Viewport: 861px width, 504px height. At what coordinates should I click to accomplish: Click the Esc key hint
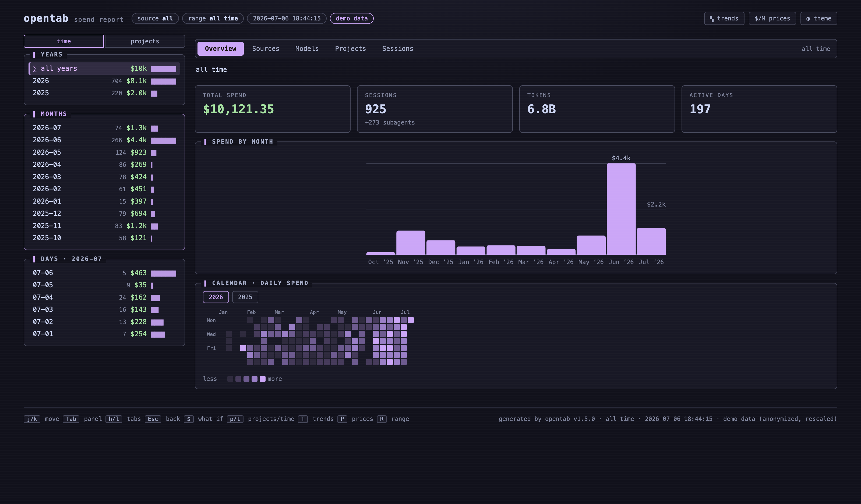[153, 419]
